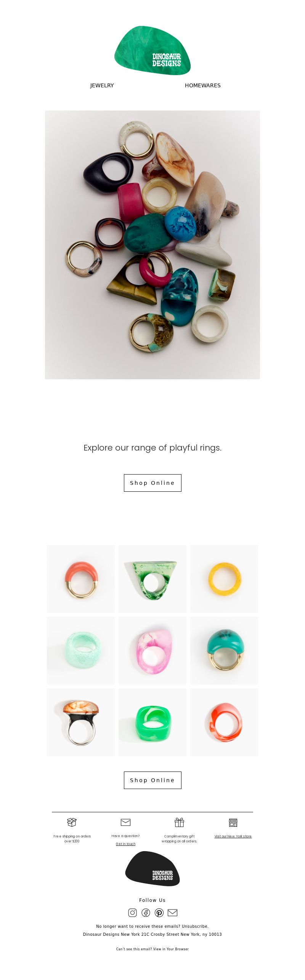
Task: Click the Unsubscribe link
Action: tap(195, 926)
